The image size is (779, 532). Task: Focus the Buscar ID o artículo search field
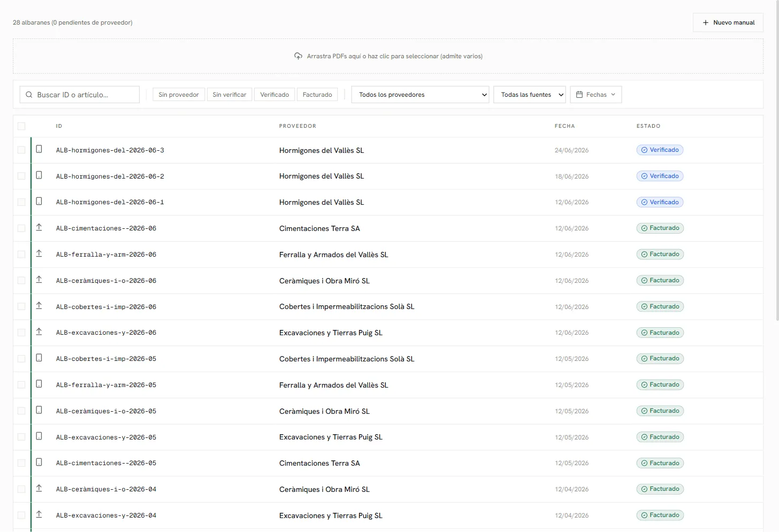coord(80,95)
